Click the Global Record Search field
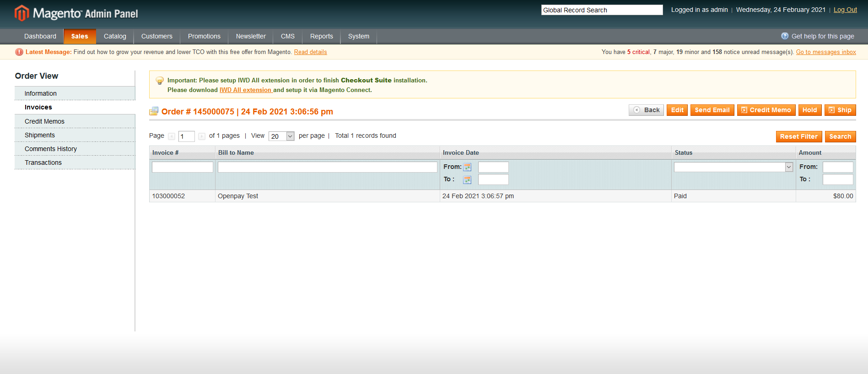Screen dimensions: 868x374 (x=601, y=10)
